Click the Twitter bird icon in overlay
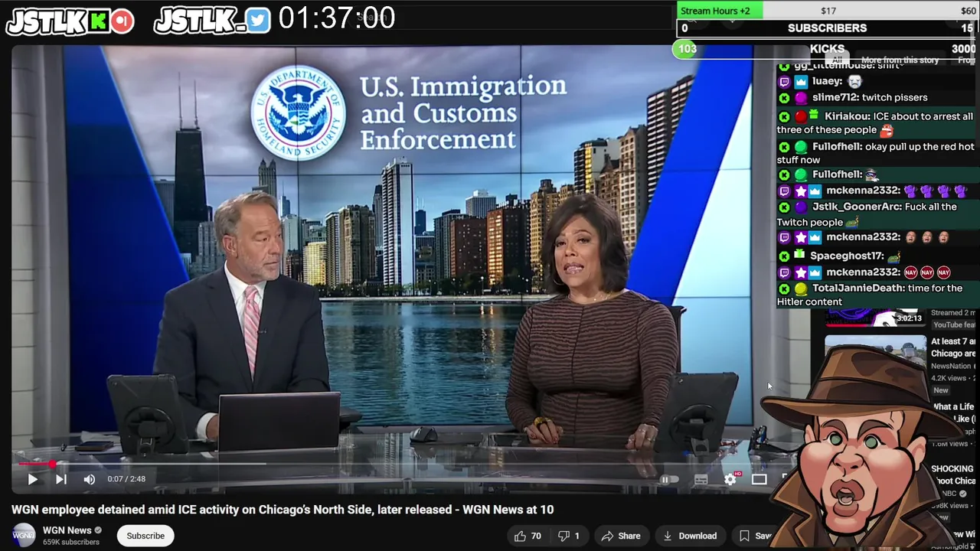Image resolution: width=980 pixels, height=551 pixels. coord(258,21)
